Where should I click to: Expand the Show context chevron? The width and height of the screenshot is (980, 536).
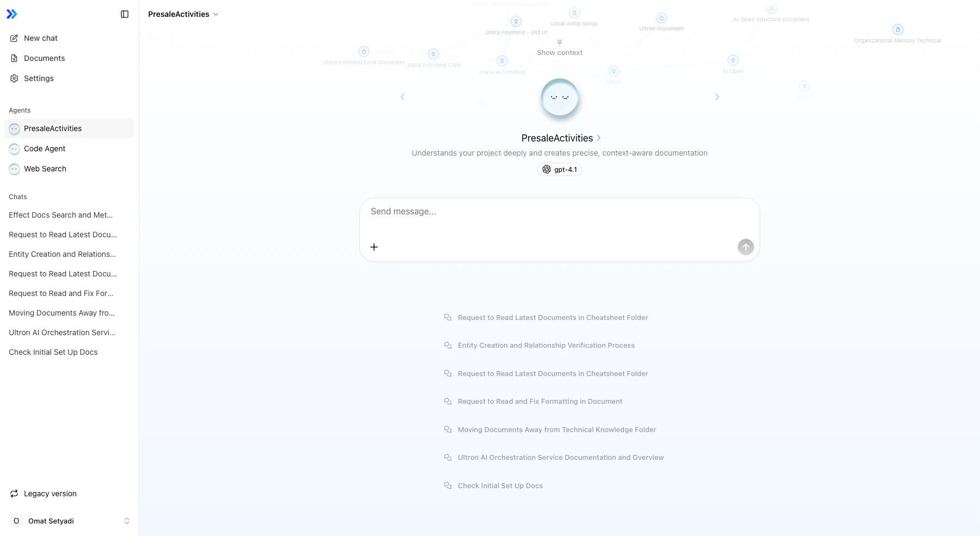[560, 42]
